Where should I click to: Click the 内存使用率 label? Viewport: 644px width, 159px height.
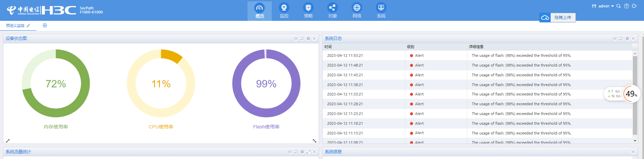(56, 127)
